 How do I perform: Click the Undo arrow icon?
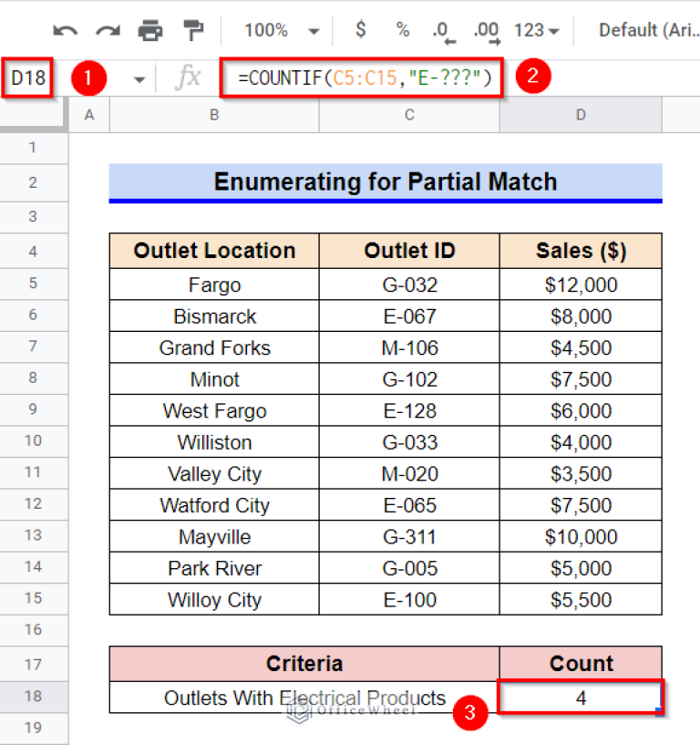(65, 31)
